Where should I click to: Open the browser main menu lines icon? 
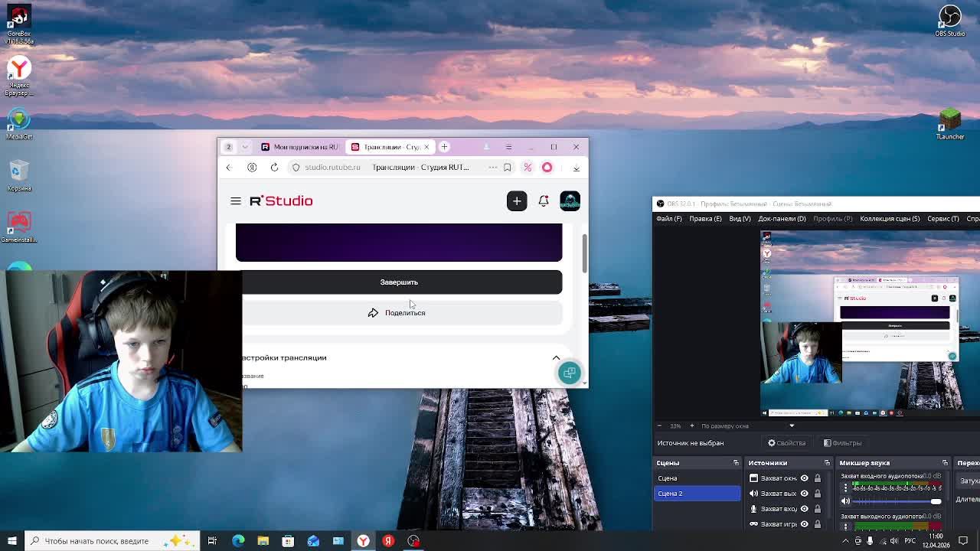pyautogui.click(x=508, y=146)
